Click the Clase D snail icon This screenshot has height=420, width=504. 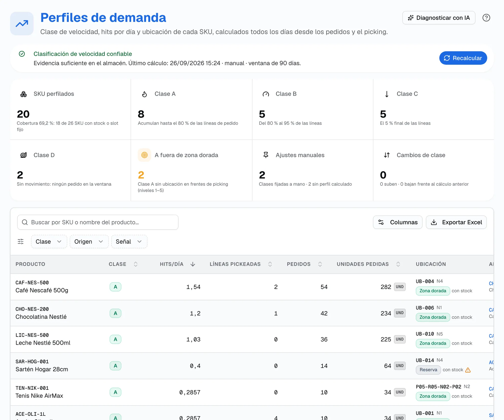tap(23, 155)
